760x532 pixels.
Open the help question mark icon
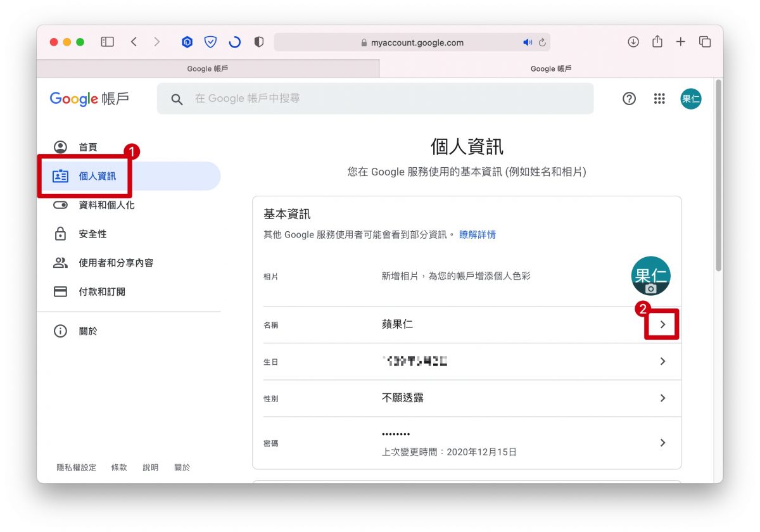pos(629,99)
